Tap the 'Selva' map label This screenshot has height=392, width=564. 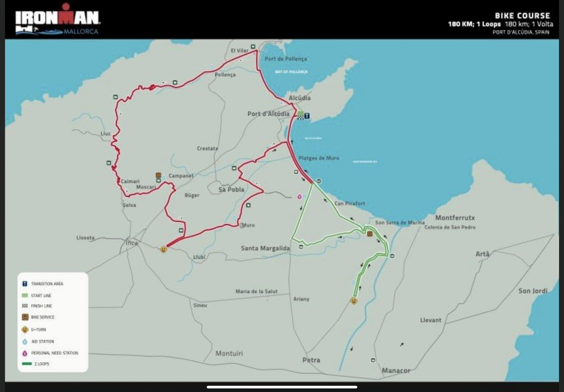tap(129, 205)
